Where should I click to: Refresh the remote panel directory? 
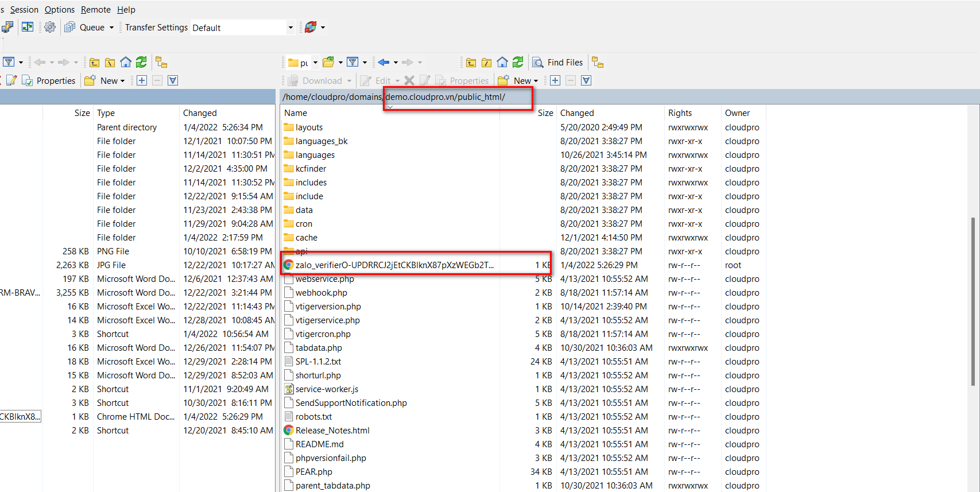pyautogui.click(x=518, y=63)
